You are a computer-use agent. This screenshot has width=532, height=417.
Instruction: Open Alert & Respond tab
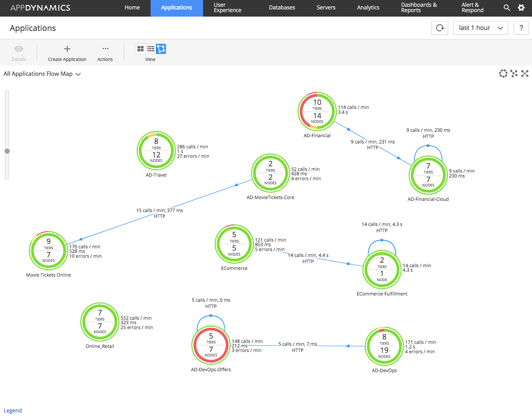click(x=472, y=8)
